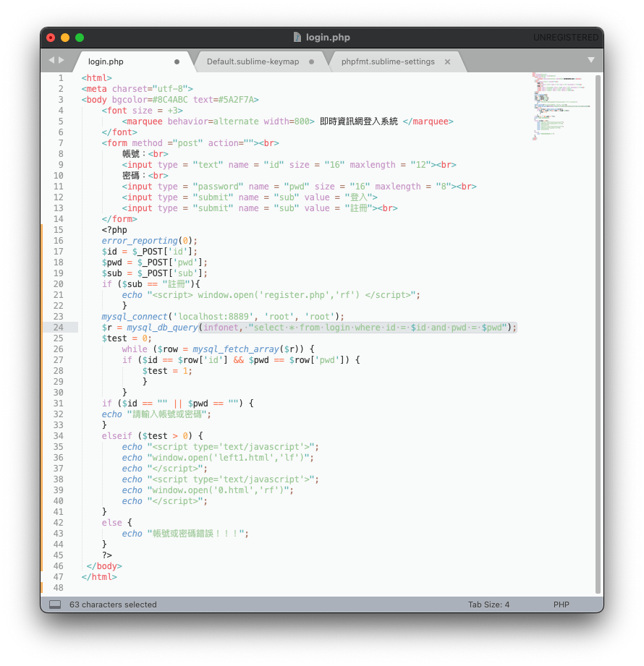Click the selected SQL select query string
This screenshot has width=644, height=666.
pos(378,328)
